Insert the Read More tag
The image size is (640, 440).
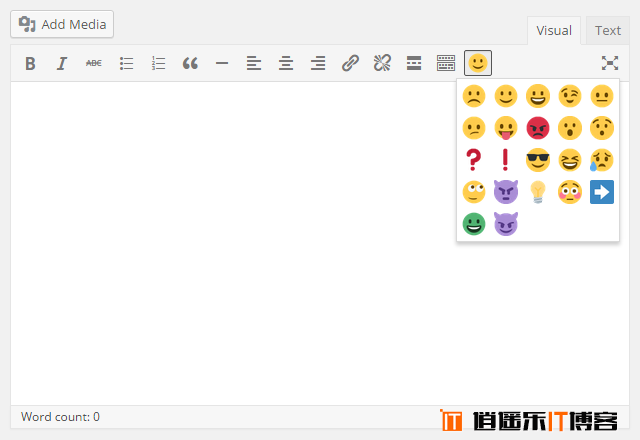coord(414,63)
